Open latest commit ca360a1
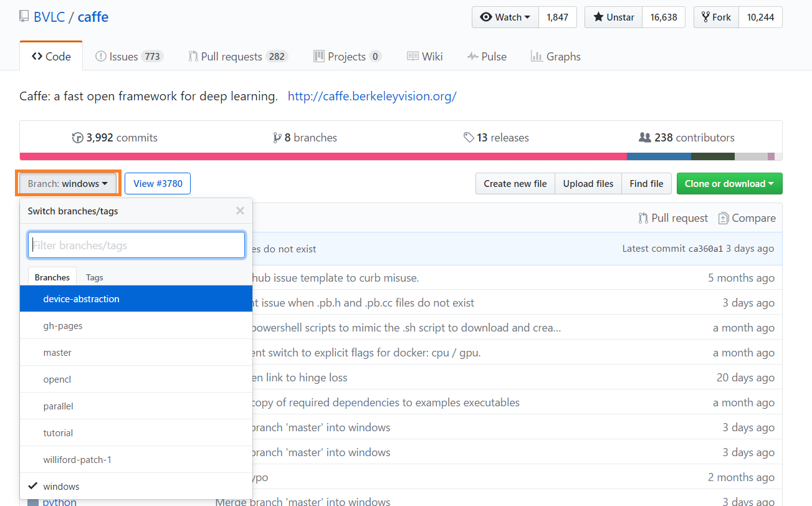Screen dimensions: 812x506 (x=705, y=249)
